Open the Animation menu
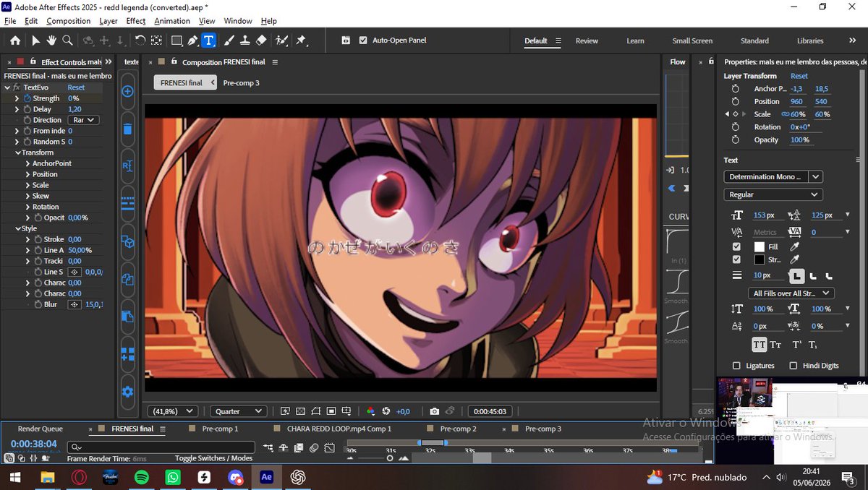 coord(172,21)
